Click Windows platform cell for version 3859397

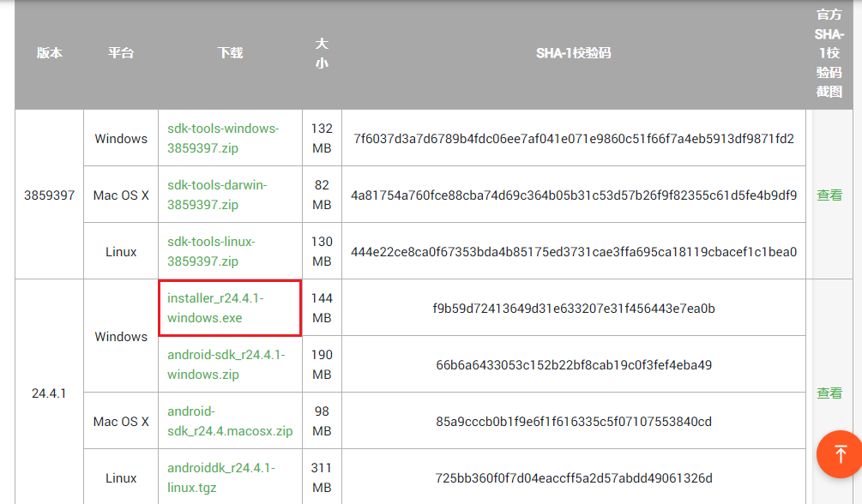pyautogui.click(x=121, y=139)
